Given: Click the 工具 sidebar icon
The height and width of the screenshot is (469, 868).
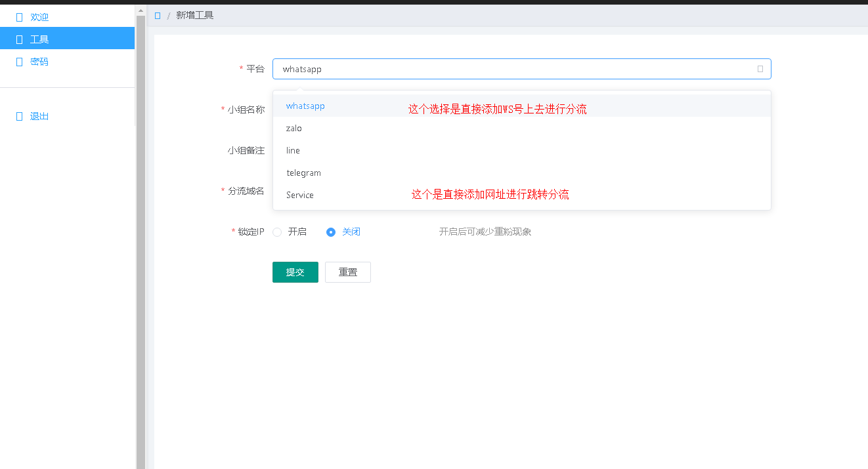Looking at the screenshot, I should click(x=19, y=39).
